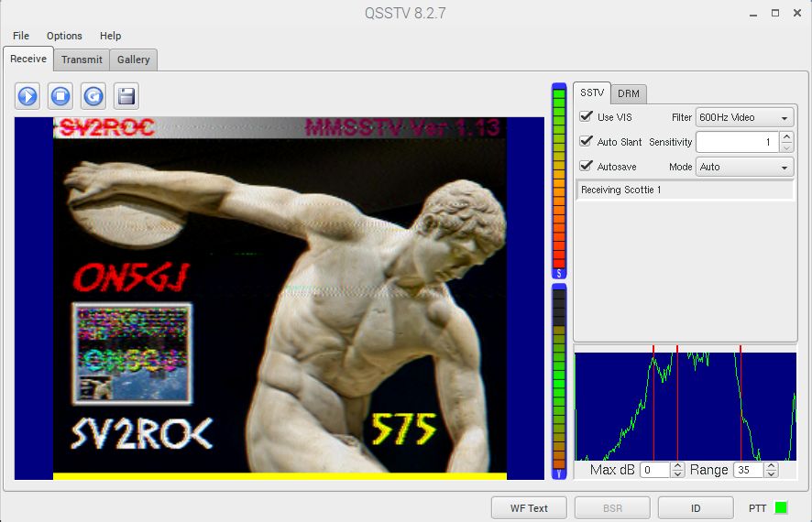Toggle the Auto Slant checkbox
The height and width of the screenshot is (522, 812).
pyautogui.click(x=587, y=141)
